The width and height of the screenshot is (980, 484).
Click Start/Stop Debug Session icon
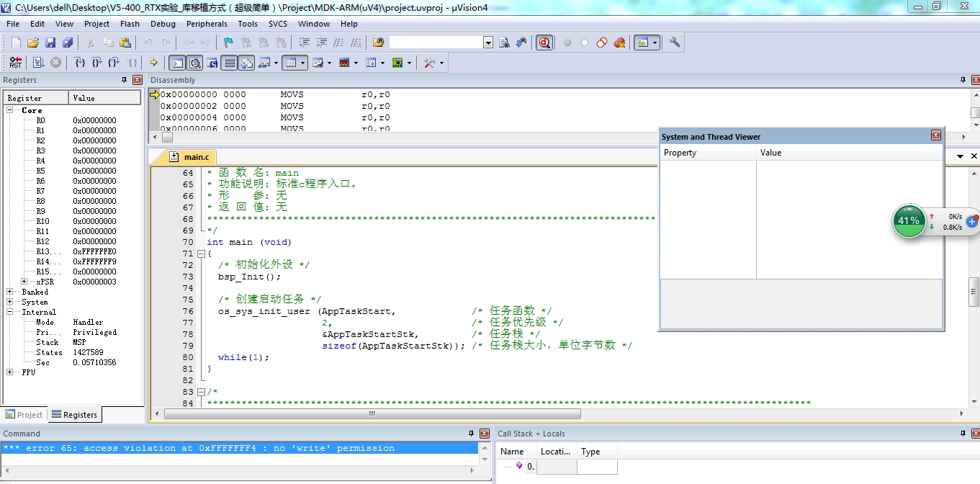(x=544, y=43)
